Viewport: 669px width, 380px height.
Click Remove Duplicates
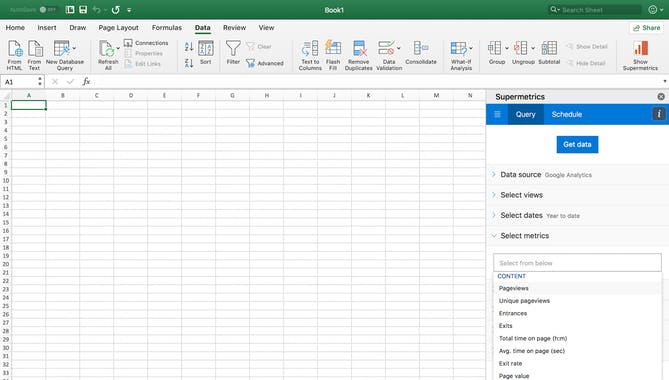[359, 55]
